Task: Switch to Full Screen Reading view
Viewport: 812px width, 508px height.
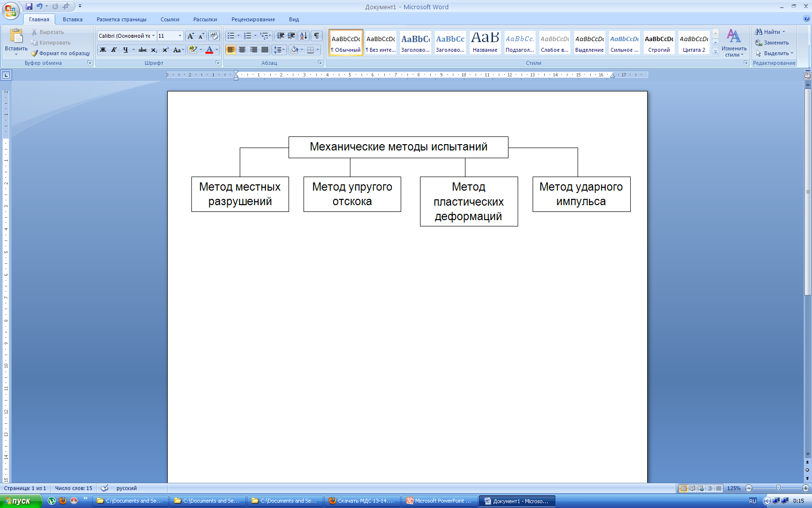Action: tap(692, 488)
